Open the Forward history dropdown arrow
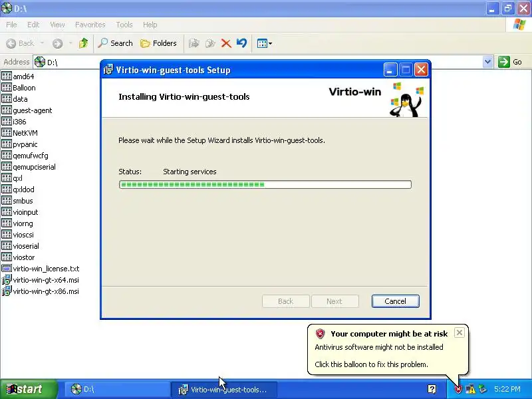Image resolution: width=532 pixels, height=399 pixels. (x=70, y=43)
